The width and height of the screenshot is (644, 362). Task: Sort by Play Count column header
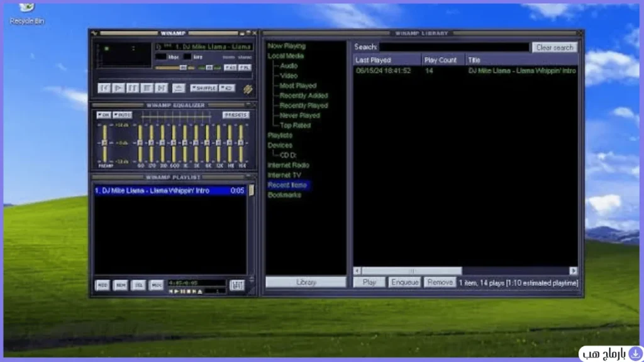point(443,60)
